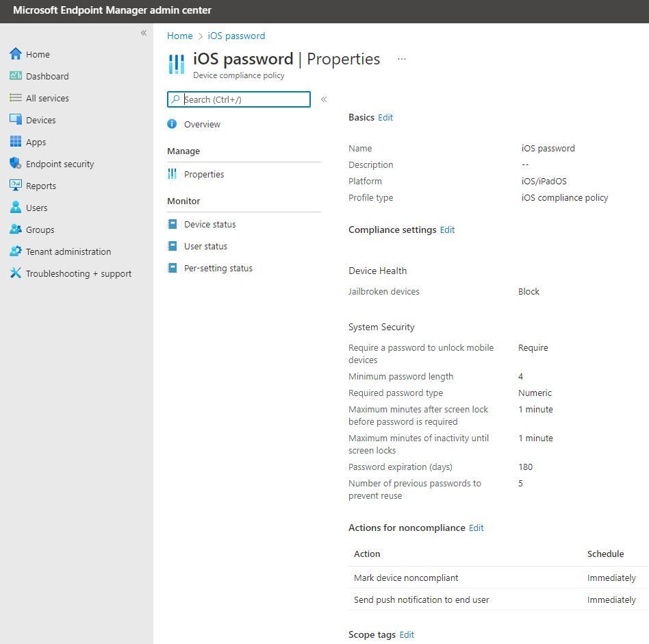Click the Minimum password length label
The image size is (649, 644).
coord(400,376)
